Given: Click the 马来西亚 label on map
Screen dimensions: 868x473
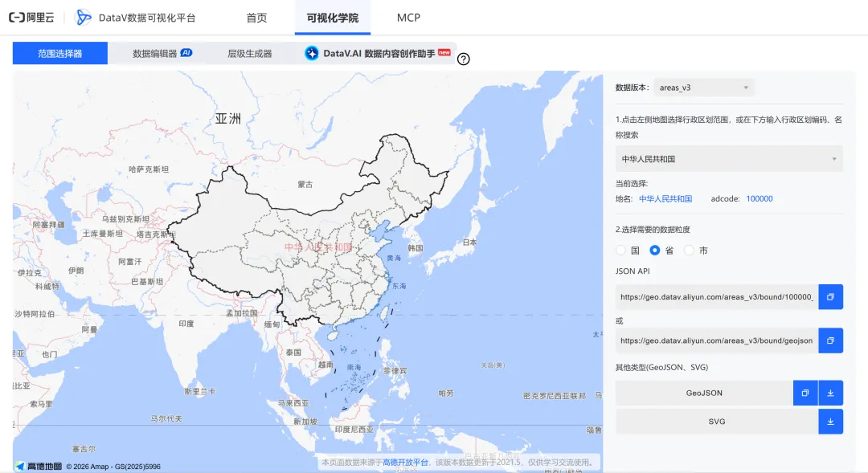Looking at the screenshot, I should (x=293, y=403).
